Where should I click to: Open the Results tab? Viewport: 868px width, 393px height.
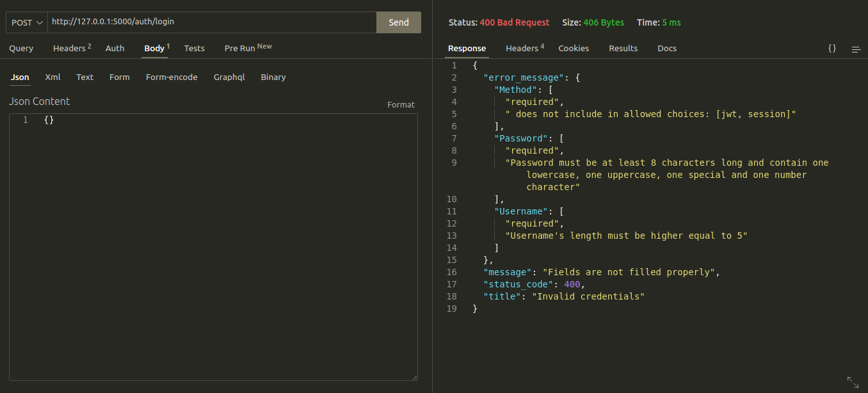coord(623,49)
